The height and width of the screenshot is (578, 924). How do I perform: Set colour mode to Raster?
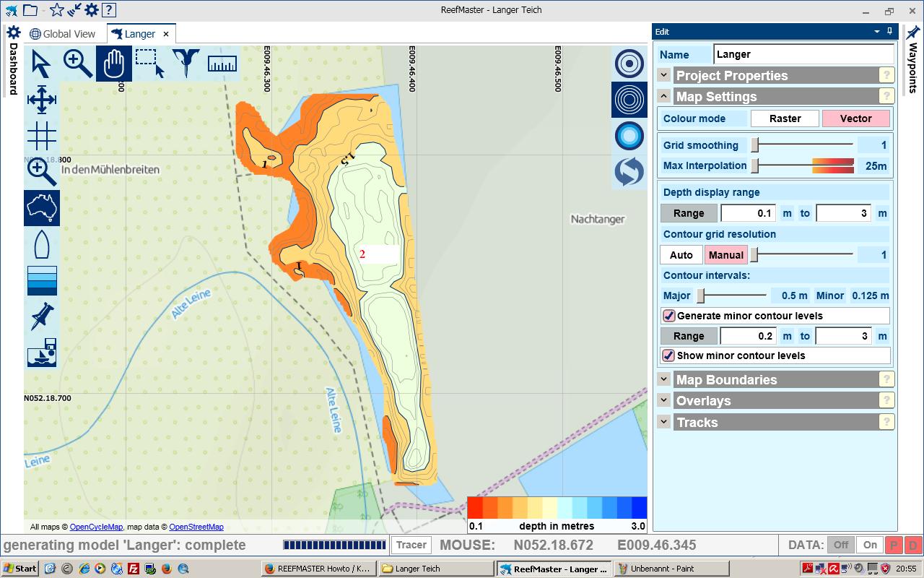coord(785,118)
